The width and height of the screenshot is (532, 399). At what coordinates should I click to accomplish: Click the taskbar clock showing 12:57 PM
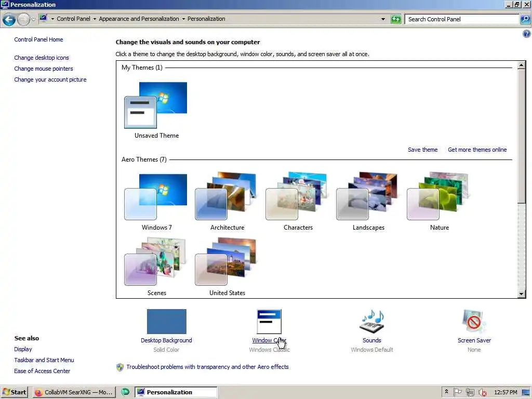506,392
